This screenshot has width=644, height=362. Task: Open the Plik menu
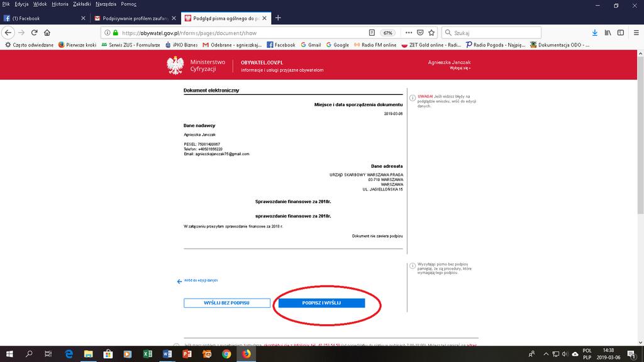pyautogui.click(x=6, y=4)
